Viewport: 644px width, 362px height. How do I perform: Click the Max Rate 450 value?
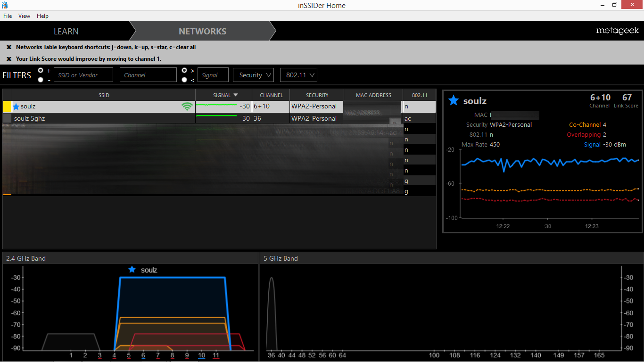pos(495,145)
